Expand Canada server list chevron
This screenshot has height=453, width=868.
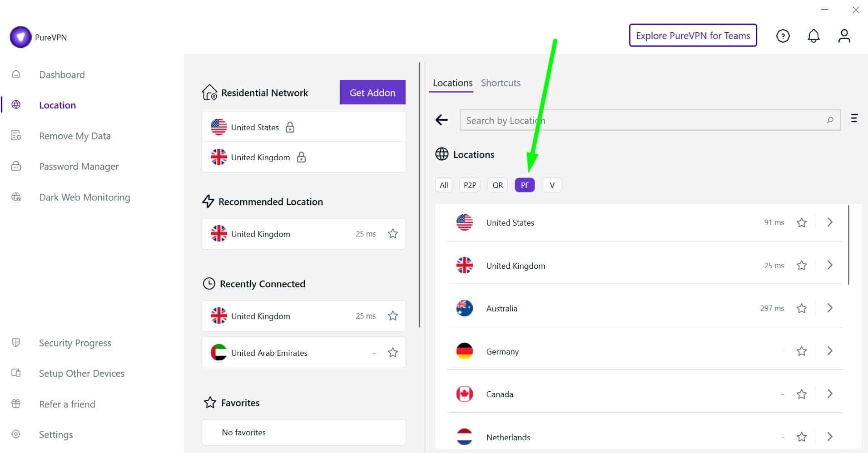[x=830, y=394]
